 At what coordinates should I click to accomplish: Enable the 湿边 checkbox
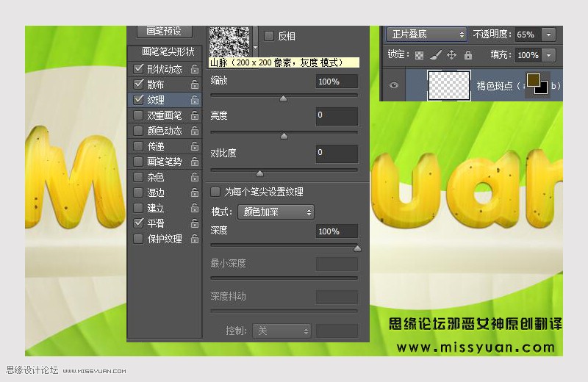coord(138,192)
